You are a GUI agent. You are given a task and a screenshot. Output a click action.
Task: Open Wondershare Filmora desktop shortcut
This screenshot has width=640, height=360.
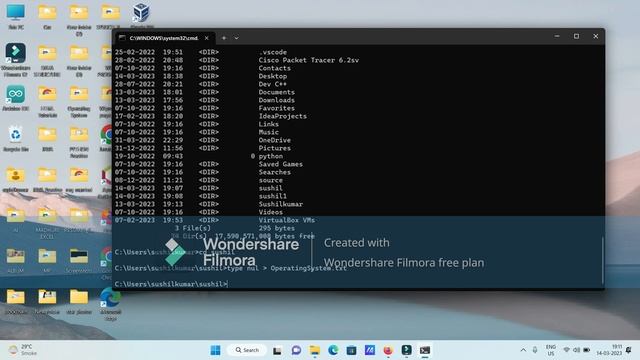(x=16, y=59)
